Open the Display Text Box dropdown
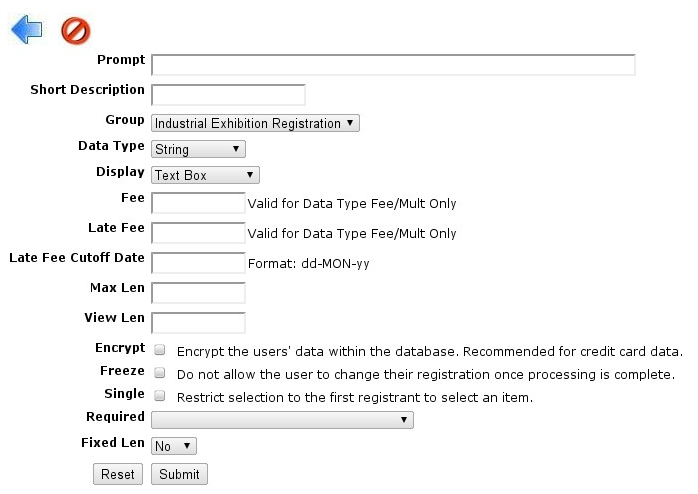The height and width of the screenshot is (494, 698). point(205,175)
